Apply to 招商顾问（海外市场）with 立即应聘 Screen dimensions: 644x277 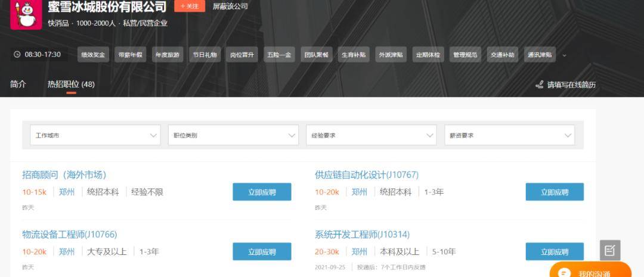coord(262,192)
